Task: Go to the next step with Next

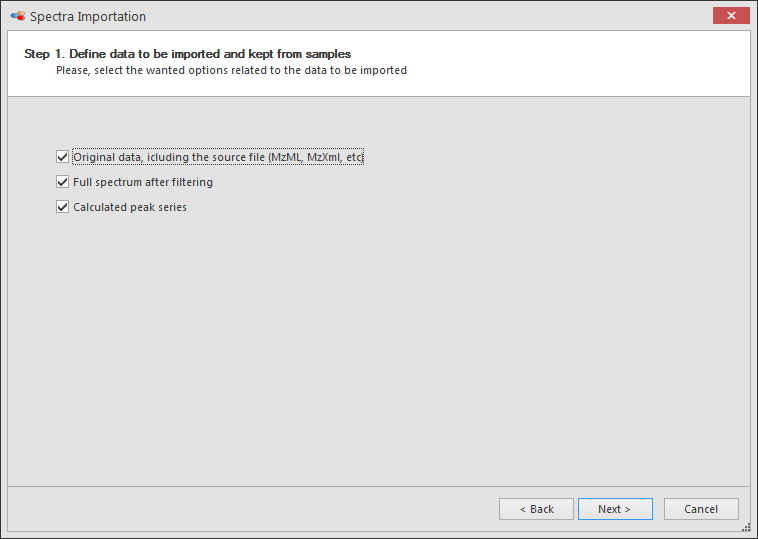Action: [x=615, y=509]
